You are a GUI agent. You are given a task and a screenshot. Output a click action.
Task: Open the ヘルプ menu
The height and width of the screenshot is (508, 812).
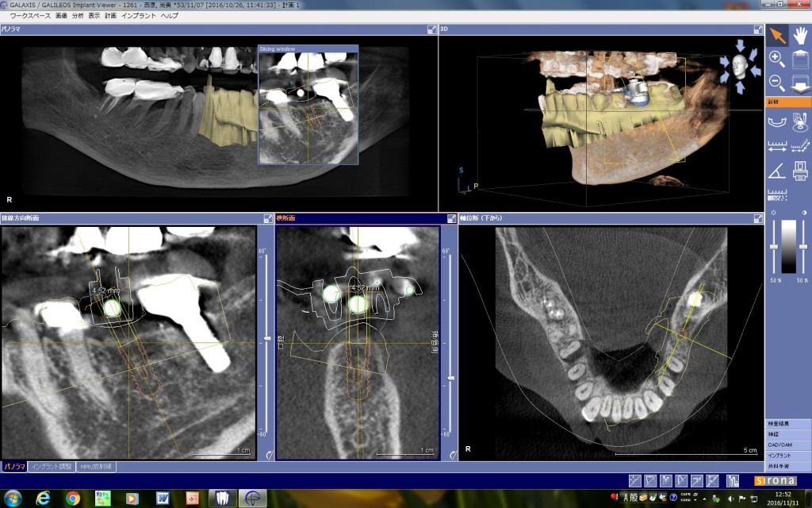(x=170, y=16)
